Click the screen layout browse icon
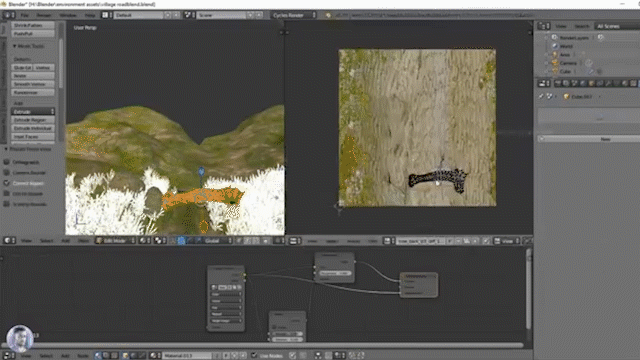Screen dimensions: 640x360 pyautogui.click(x=107, y=15)
